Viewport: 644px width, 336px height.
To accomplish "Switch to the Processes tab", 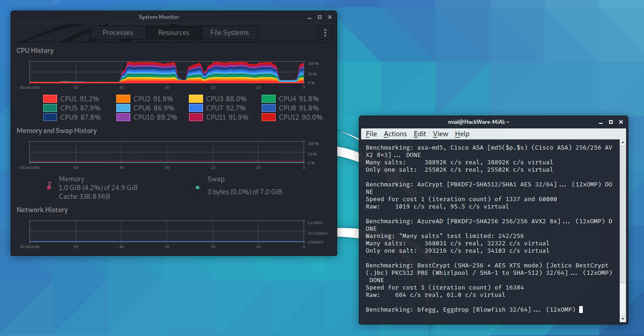I will pyautogui.click(x=118, y=33).
